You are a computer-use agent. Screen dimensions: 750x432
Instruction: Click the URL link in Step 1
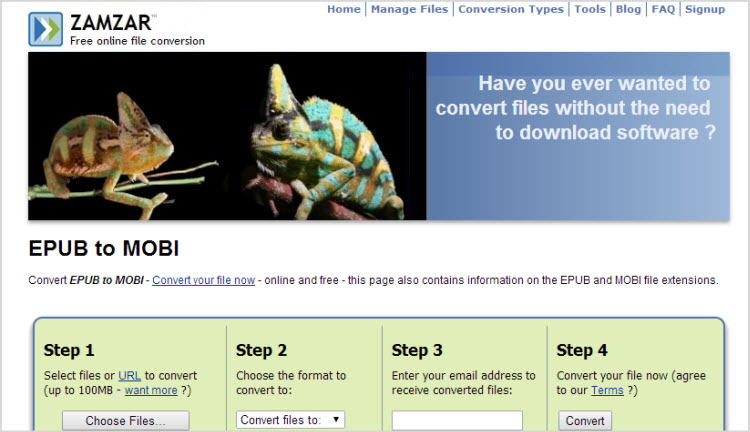(x=129, y=376)
